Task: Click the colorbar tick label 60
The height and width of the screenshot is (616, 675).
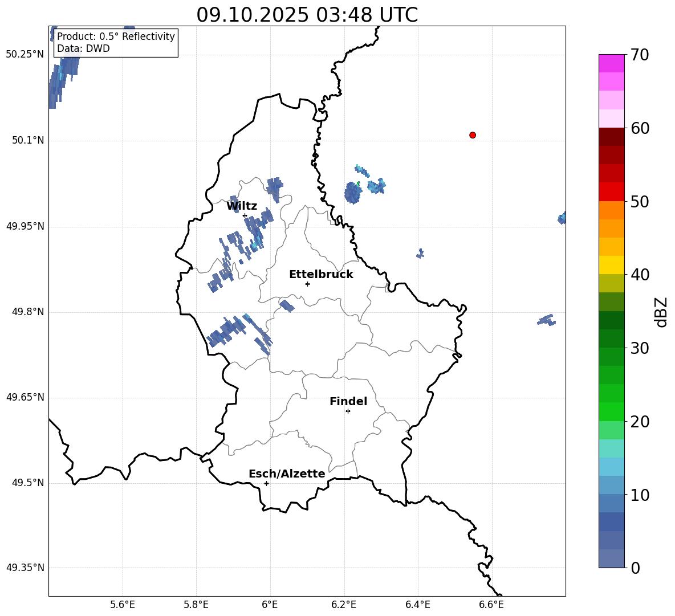Action: [640, 128]
